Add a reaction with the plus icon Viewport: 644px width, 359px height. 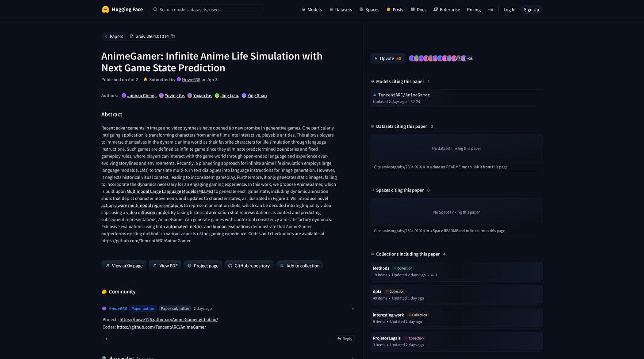click(x=106, y=339)
